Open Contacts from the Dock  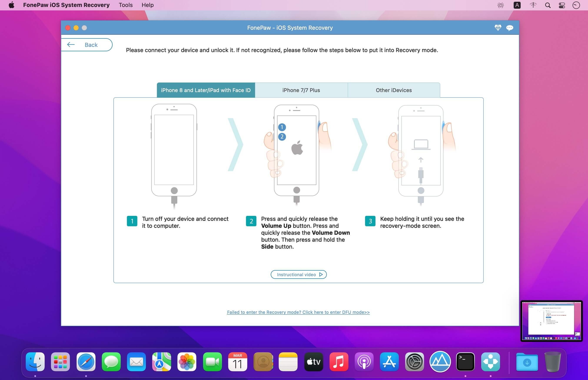pyautogui.click(x=263, y=362)
